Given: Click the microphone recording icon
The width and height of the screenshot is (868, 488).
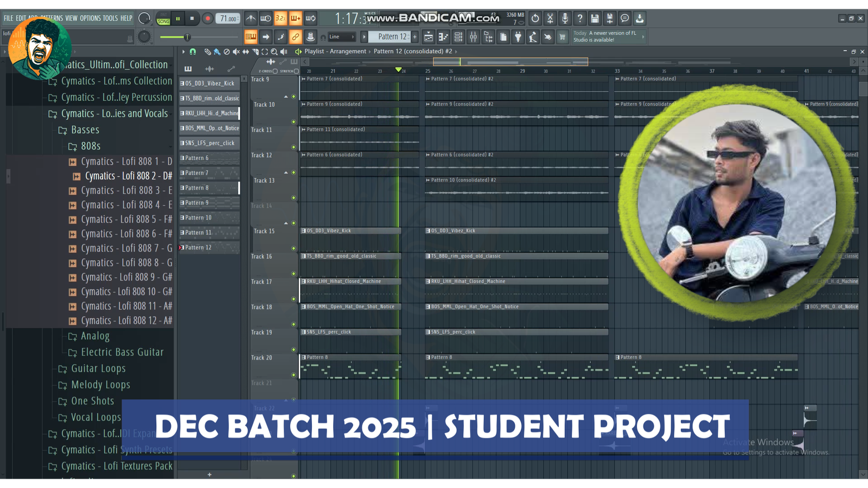Looking at the screenshot, I should [x=565, y=18].
